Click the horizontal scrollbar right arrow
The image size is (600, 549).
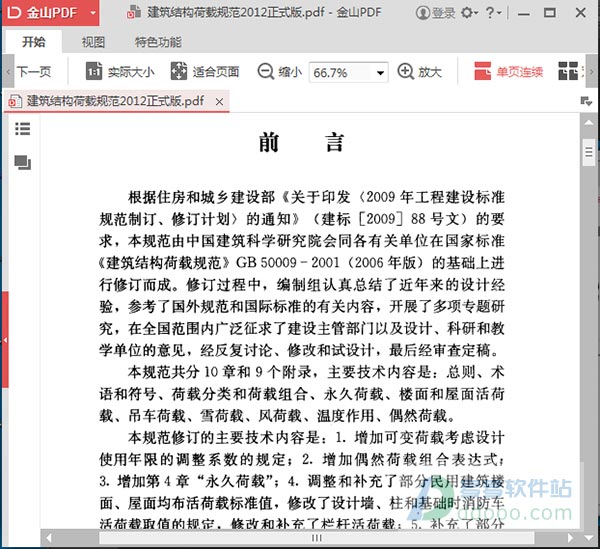571,538
